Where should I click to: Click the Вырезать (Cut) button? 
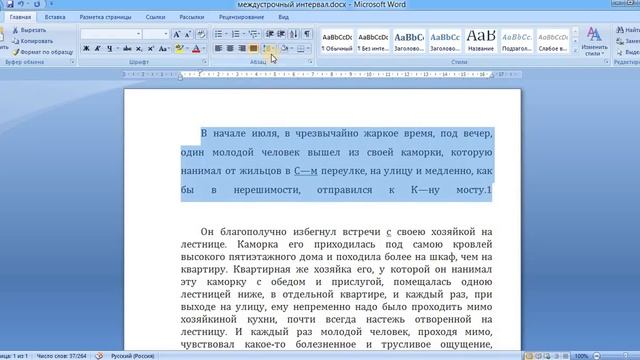(29, 30)
